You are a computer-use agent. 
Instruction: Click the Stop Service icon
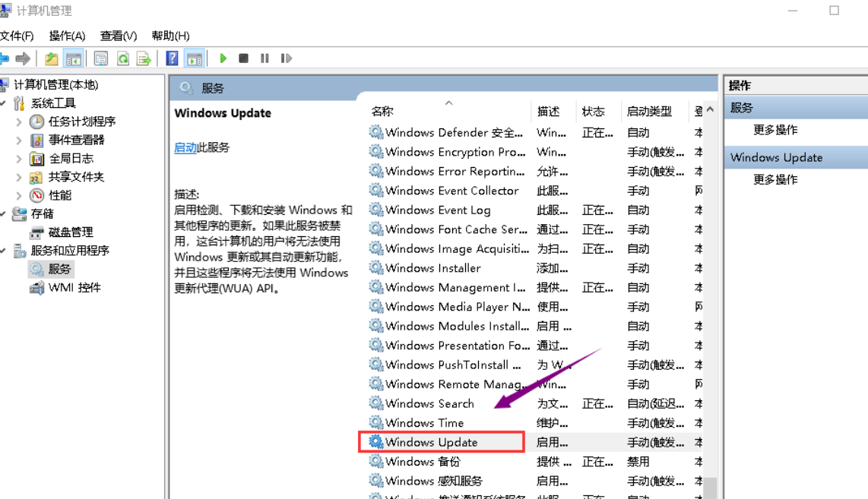click(x=243, y=58)
